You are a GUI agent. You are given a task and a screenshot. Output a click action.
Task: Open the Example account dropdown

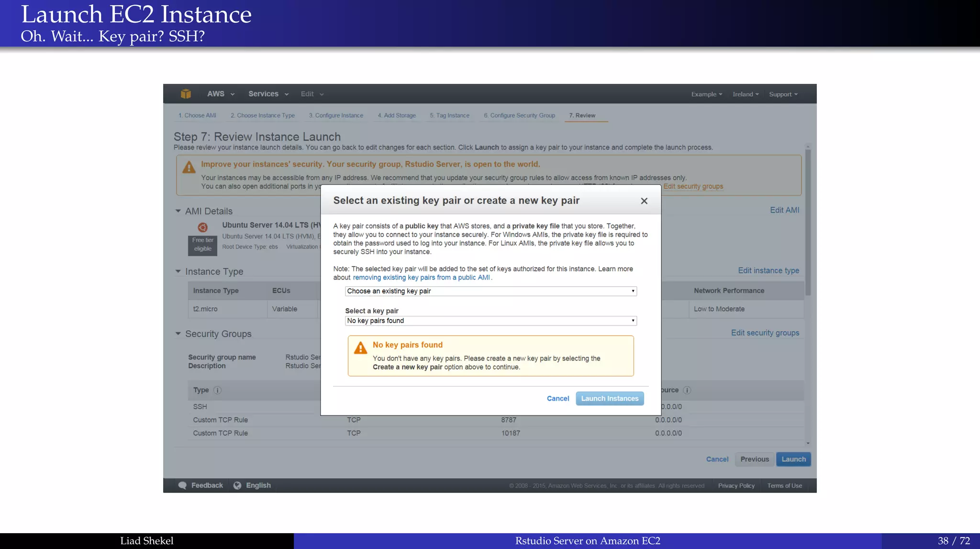pyautogui.click(x=707, y=94)
